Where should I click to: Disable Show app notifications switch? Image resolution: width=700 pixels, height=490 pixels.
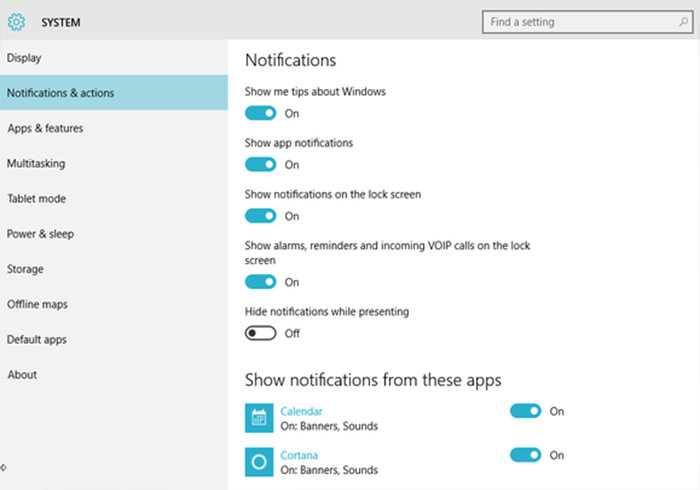coord(261,164)
